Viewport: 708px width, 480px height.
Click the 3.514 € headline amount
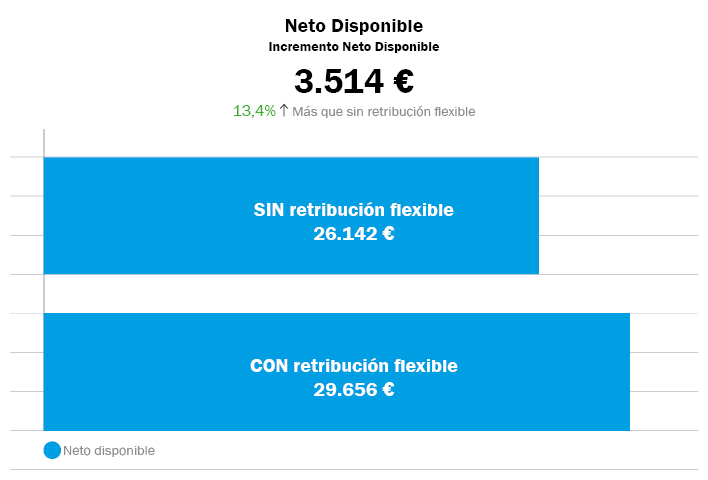354,81
